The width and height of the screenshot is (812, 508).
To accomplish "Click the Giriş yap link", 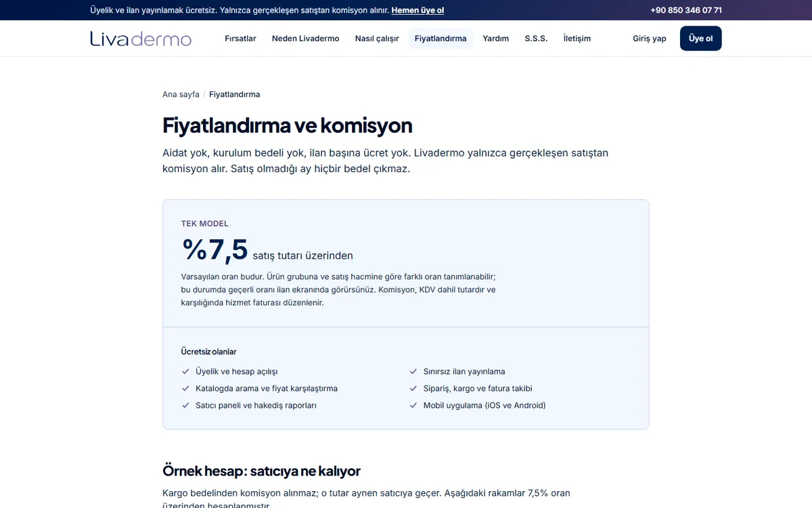I will tap(650, 39).
